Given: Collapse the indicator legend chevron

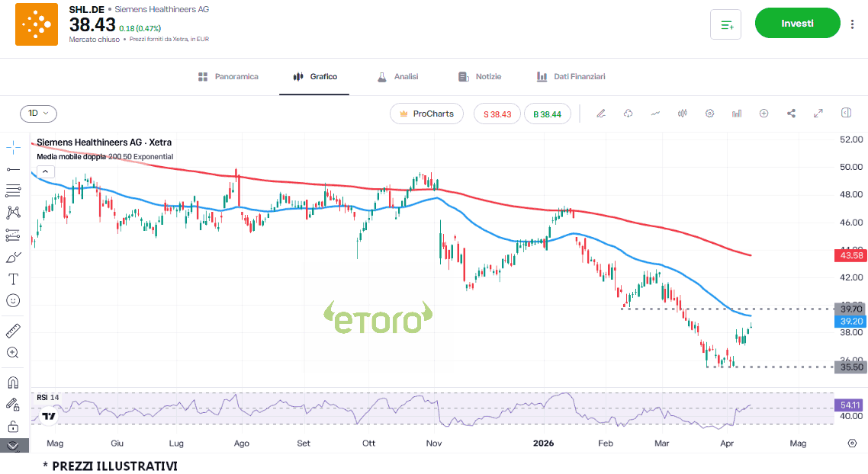Looking at the screenshot, I should [45, 171].
